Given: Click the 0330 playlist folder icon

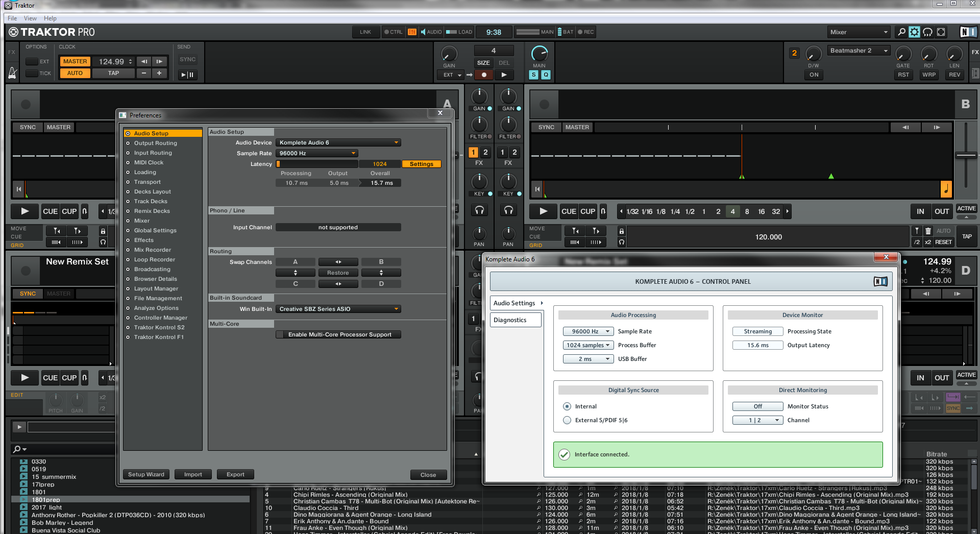Looking at the screenshot, I should tap(23, 462).
